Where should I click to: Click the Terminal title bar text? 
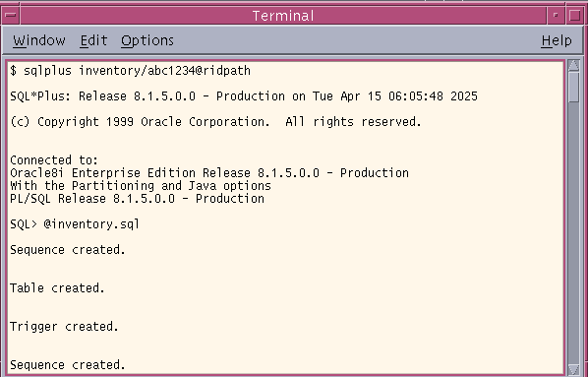click(x=283, y=16)
